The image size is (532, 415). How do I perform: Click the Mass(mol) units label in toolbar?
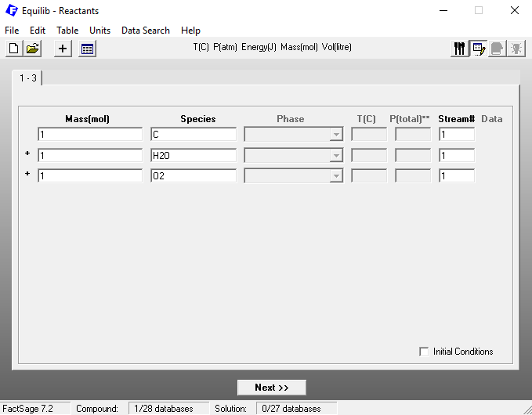(x=299, y=47)
